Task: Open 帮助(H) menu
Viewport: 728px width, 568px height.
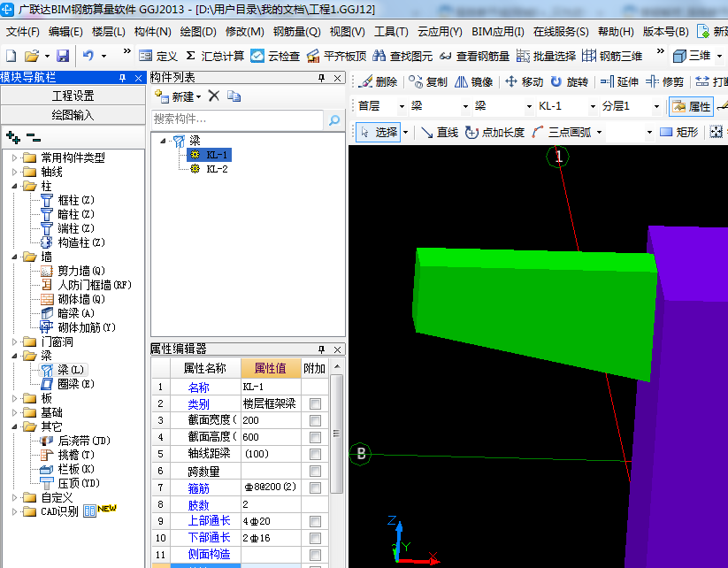Action: (616, 32)
